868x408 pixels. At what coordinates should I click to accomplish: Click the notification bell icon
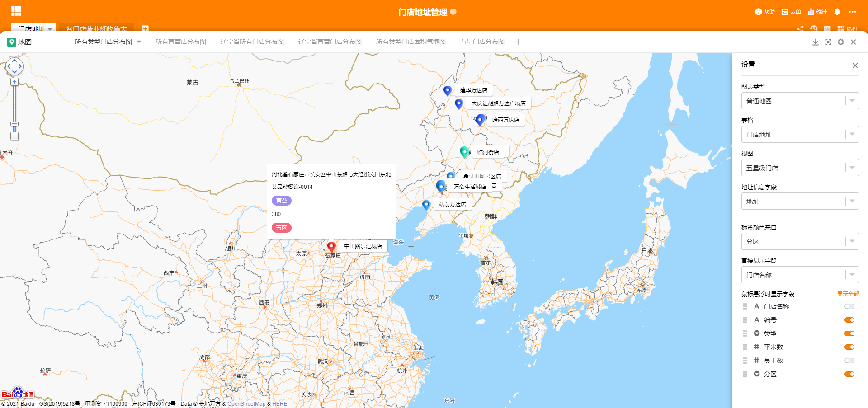click(x=837, y=12)
